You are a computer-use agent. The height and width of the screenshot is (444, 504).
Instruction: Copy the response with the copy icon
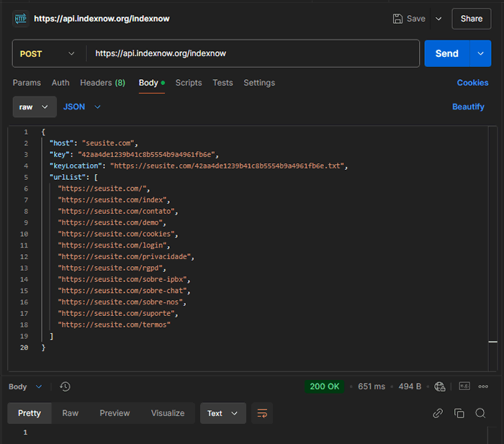pos(459,413)
